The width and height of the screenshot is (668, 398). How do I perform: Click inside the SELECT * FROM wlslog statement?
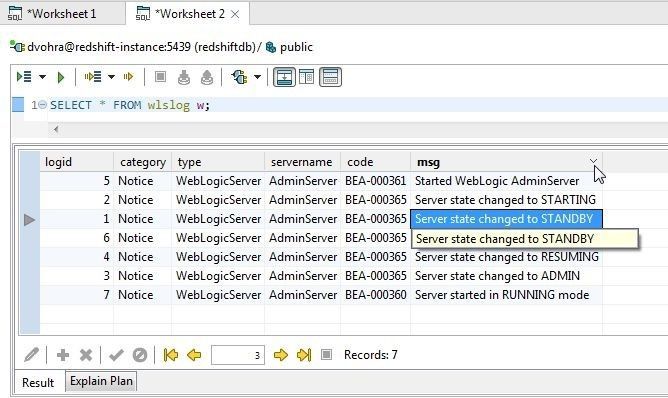click(130, 105)
